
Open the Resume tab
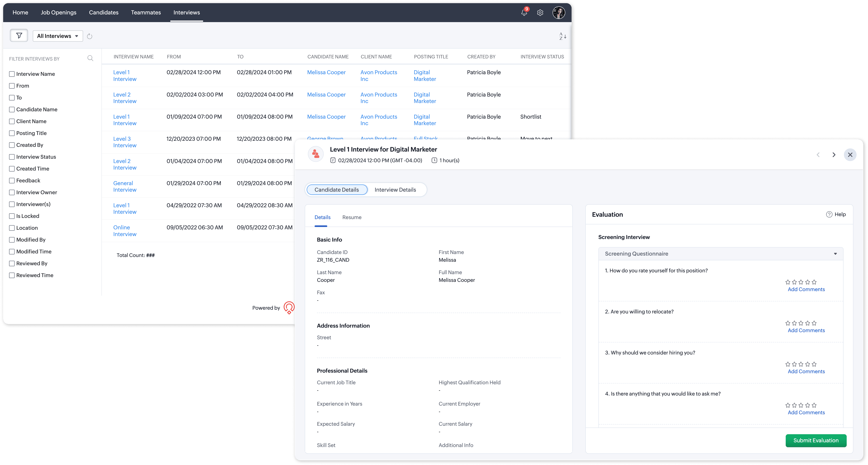pyautogui.click(x=352, y=217)
